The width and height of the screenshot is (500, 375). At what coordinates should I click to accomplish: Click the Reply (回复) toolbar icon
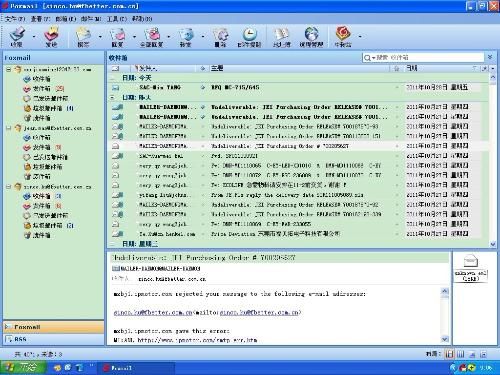[x=117, y=36]
